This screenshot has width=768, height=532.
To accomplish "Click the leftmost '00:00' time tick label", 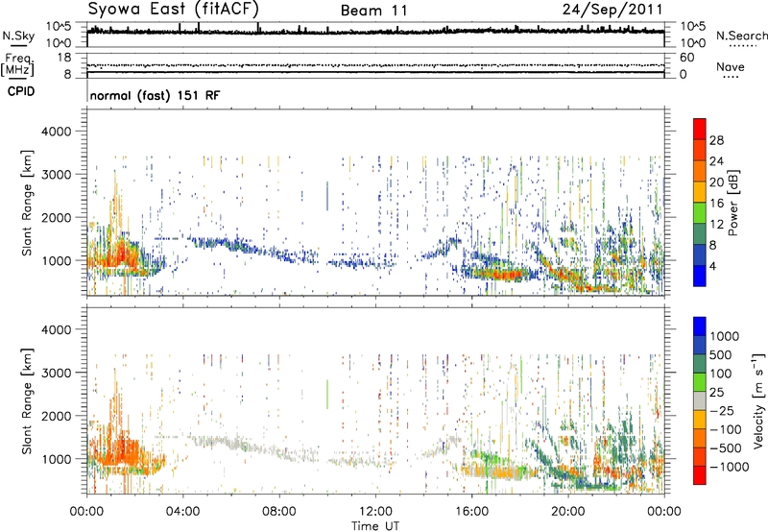I will [86, 512].
